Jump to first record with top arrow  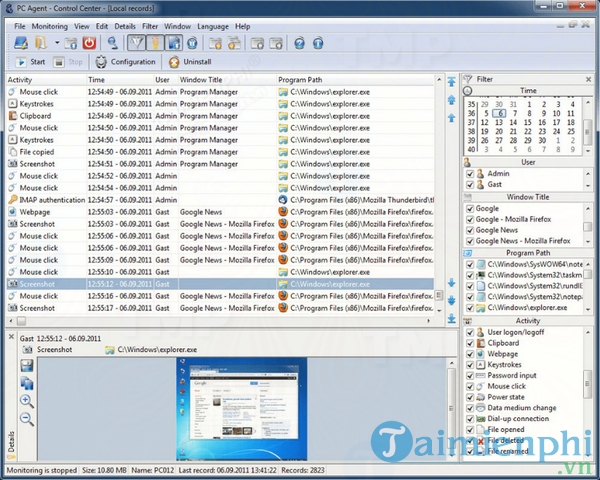(451, 80)
